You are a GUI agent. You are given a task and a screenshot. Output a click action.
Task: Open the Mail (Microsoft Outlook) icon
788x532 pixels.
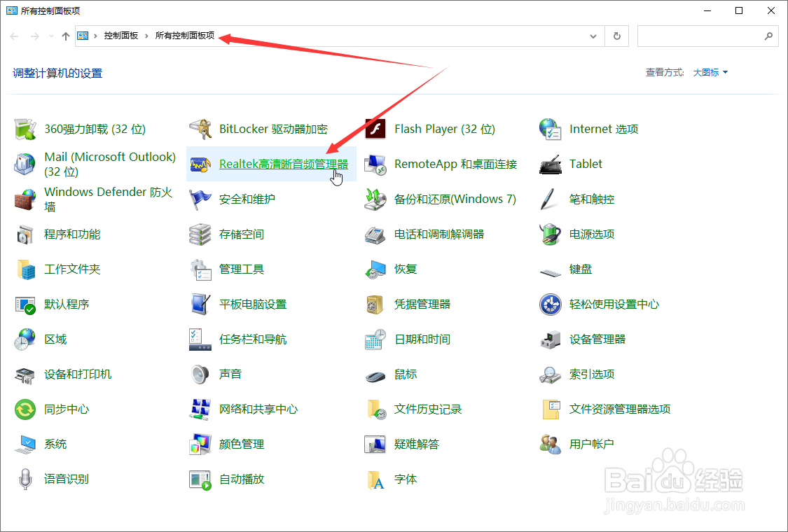pyautogui.click(x=25, y=164)
